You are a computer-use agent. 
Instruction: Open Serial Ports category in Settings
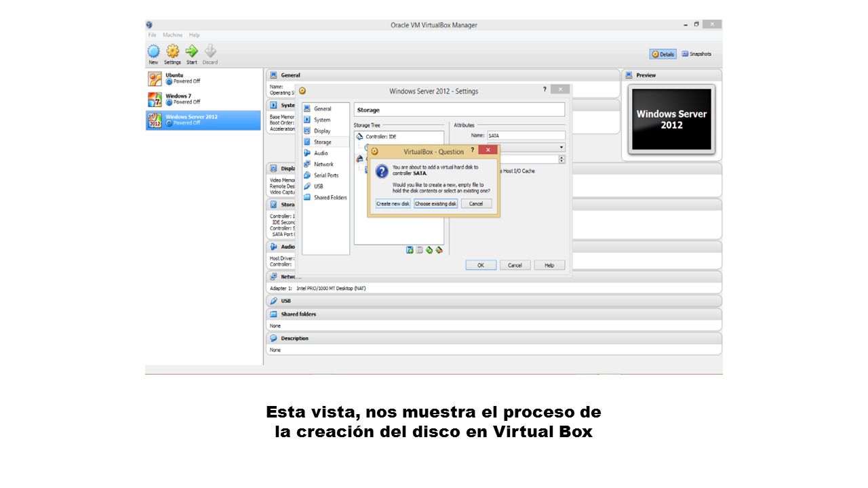point(325,176)
